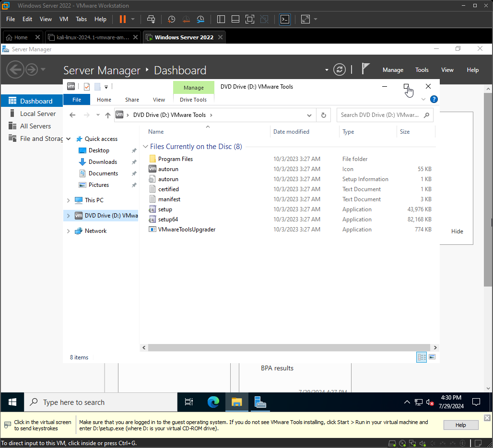The width and height of the screenshot is (493, 448).
Task: Click the Hide link in Server Manager
Action: pos(457,231)
